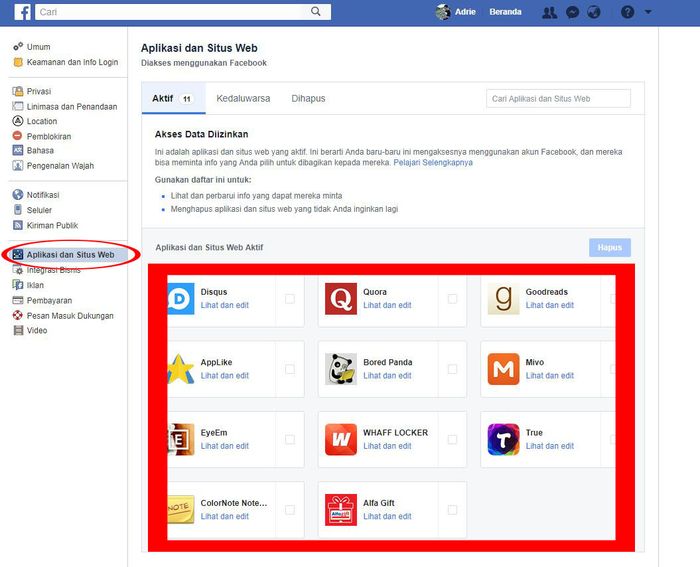The height and width of the screenshot is (567, 700).
Task: Click the Pemblokiran red icon in the sidebar
Action: tap(17, 136)
